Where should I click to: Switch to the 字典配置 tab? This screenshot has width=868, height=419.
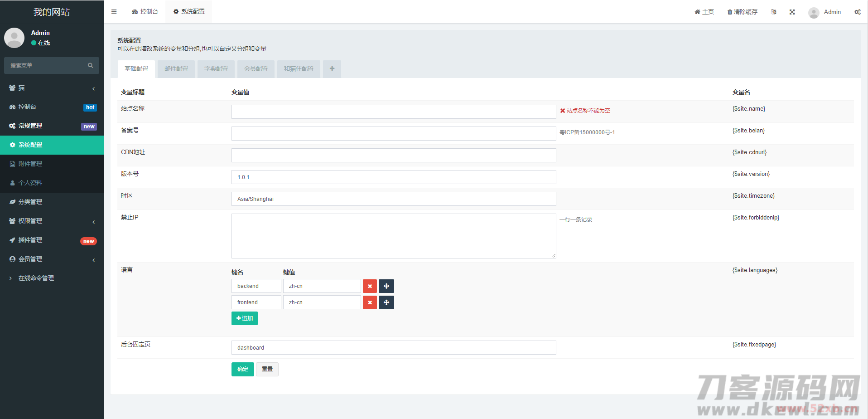pos(216,69)
